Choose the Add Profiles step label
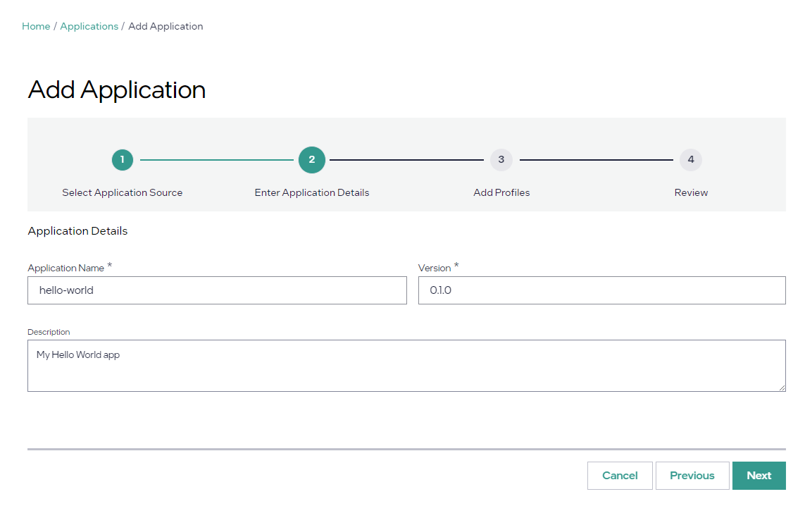Viewport: 812px width, 506px height. (501, 192)
